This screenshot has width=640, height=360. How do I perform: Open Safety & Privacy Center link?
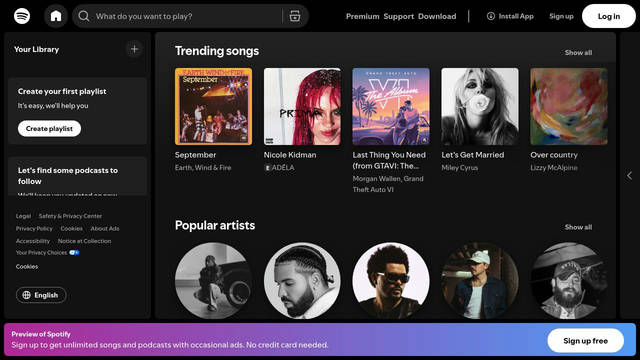tap(70, 216)
